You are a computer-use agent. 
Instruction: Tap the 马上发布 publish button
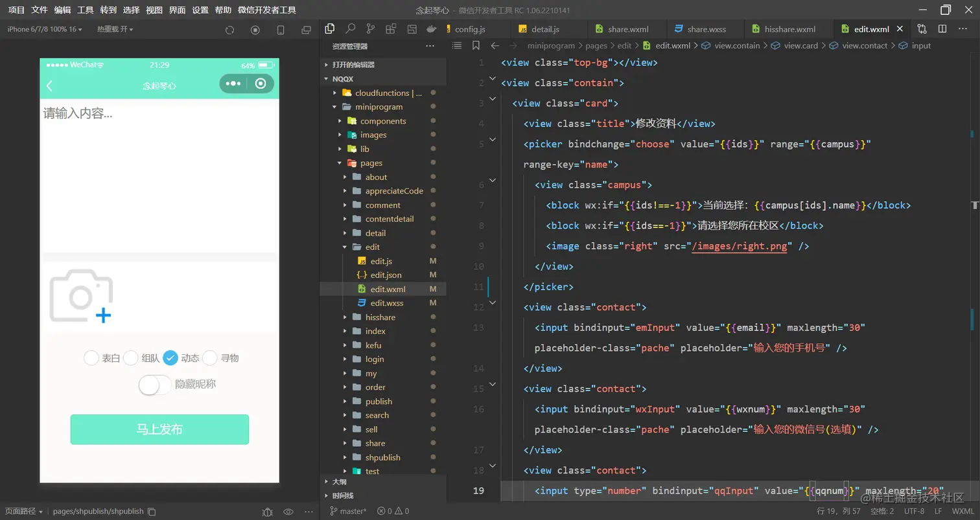[159, 429]
